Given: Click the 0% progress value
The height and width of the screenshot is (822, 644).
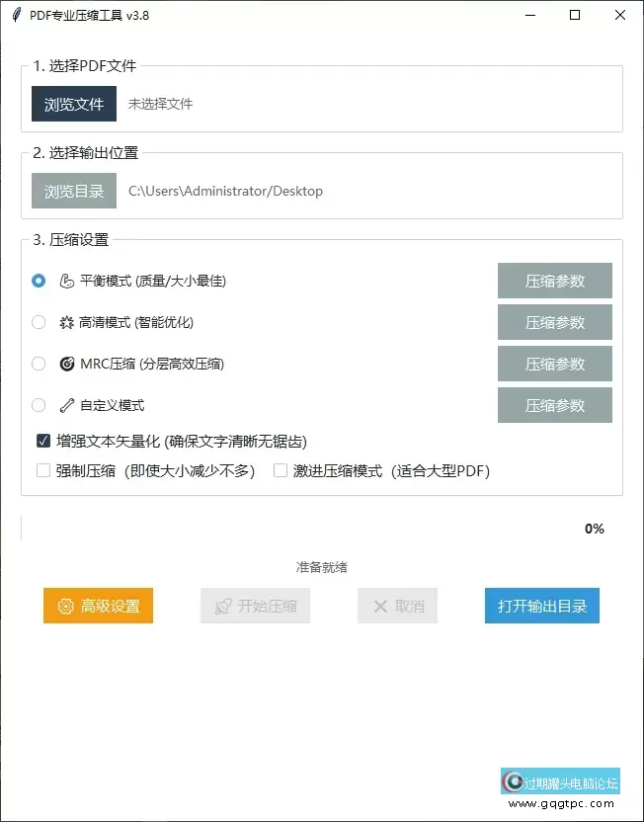Looking at the screenshot, I should 595,529.
